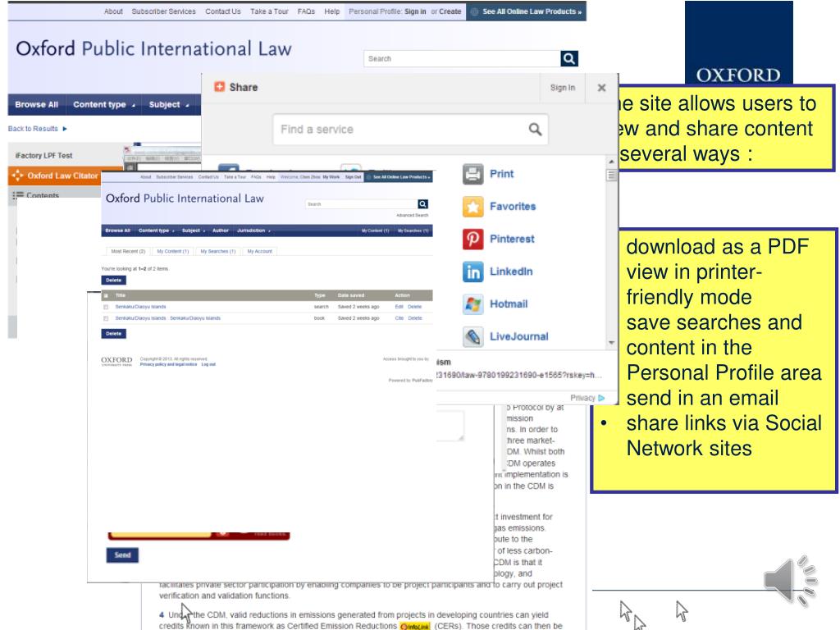
Task: Toggle select-all checkbox in Title header
Action: [106, 295]
